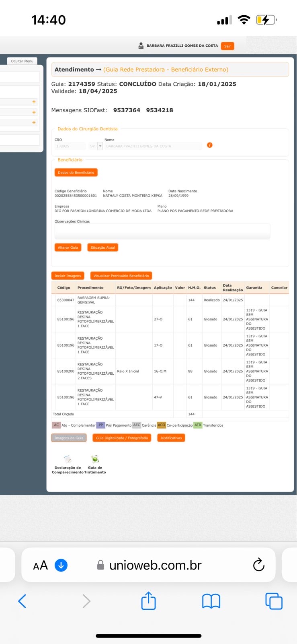Click Guia Digitalizada / Fotografada button
Image resolution: width=297 pixels, height=644 pixels.
click(x=122, y=438)
